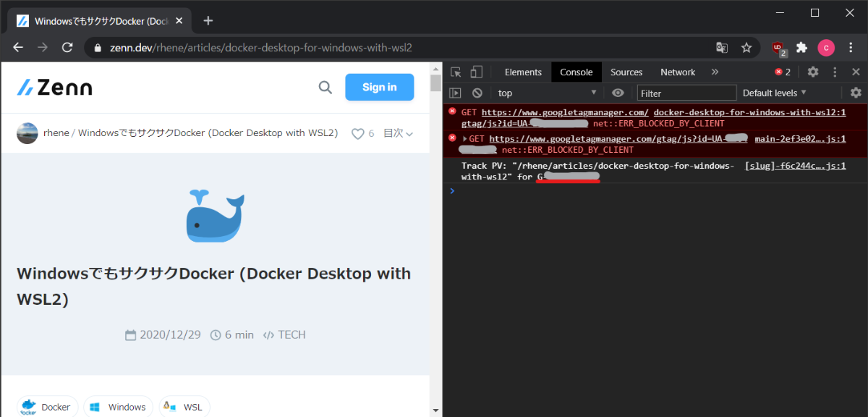Screen dimensions: 868x417
Task: Toggle device toolbar
Action: (476, 72)
